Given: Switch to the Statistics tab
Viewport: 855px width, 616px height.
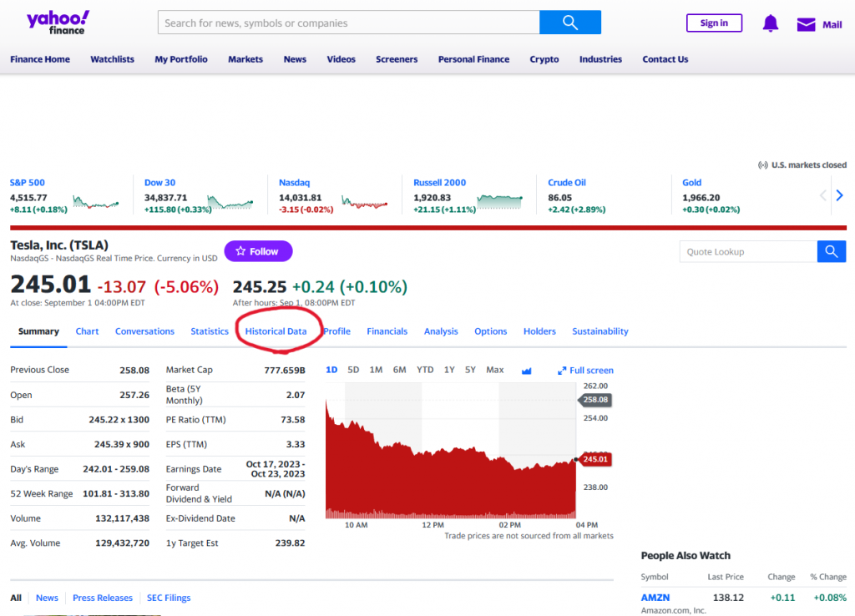Looking at the screenshot, I should [210, 331].
